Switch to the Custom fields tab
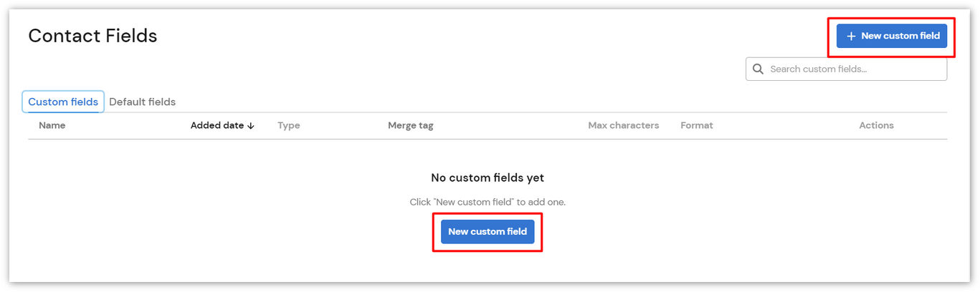Image resolution: width=980 pixels, height=292 pixels. tap(63, 102)
